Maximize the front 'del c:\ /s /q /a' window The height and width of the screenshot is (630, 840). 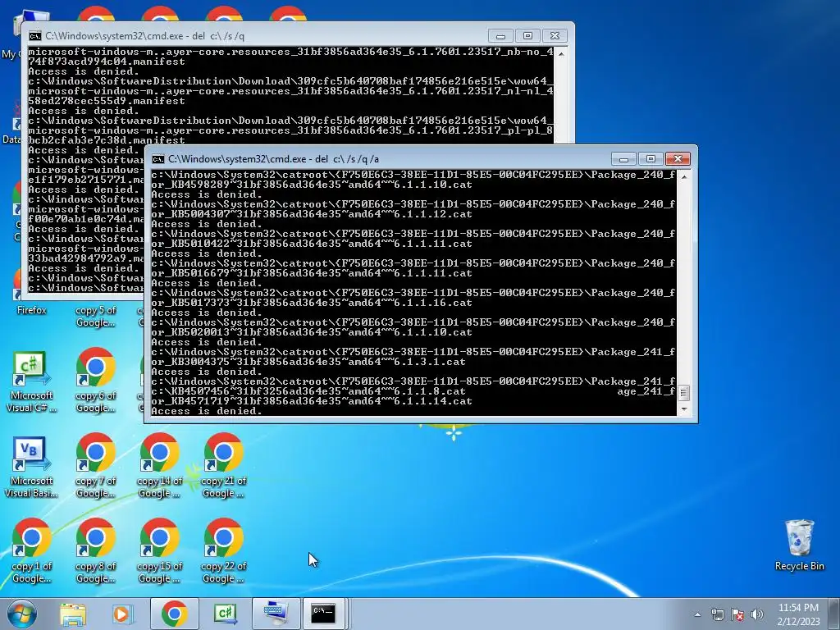[651, 158]
